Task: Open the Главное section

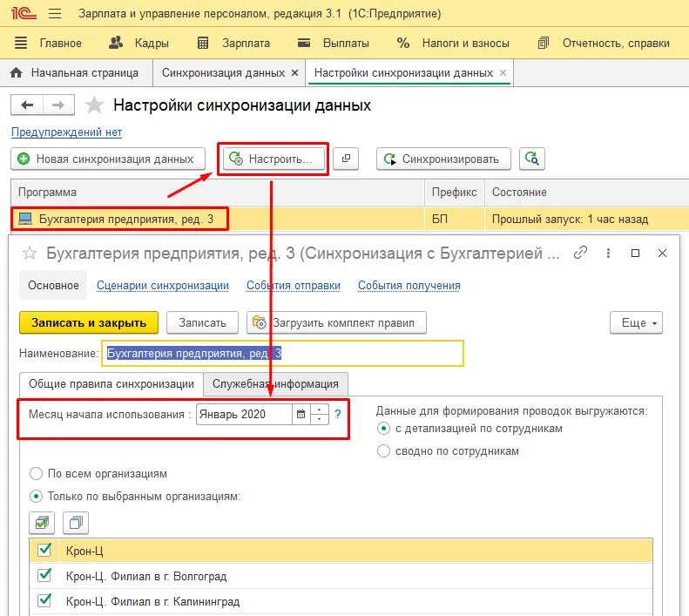Action: (61, 43)
